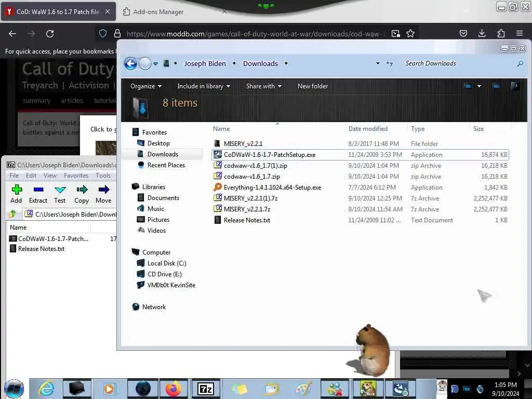The width and height of the screenshot is (532, 399).
Task: Click the 7-Zip Extract button
Action: pyautogui.click(x=38, y=194)
